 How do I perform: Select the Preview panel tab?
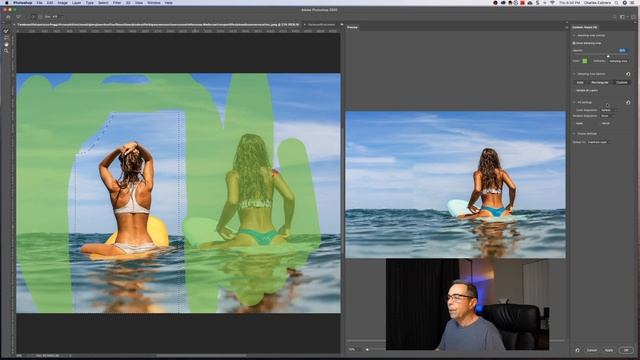[x=352, y=27]
